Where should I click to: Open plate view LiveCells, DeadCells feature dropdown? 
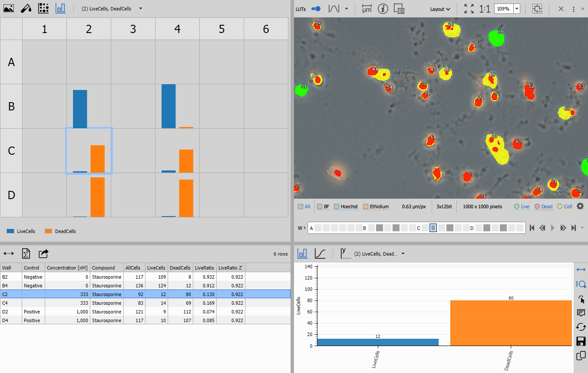[x=140, y=9]
